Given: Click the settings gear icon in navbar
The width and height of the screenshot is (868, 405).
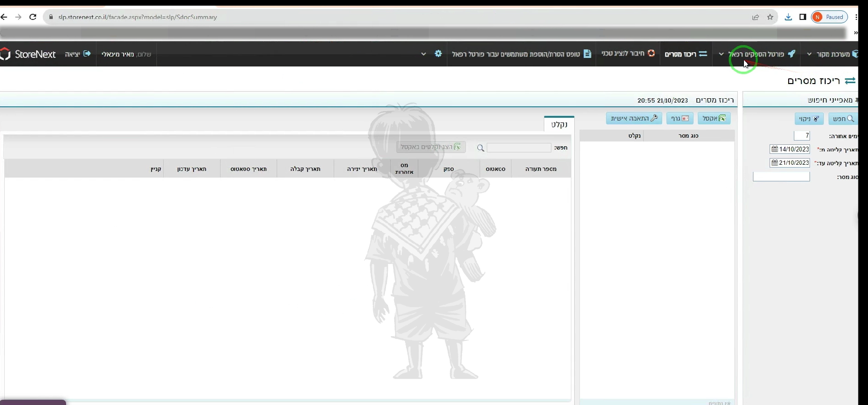Looking at the screenshot, I should click(438, 54).
